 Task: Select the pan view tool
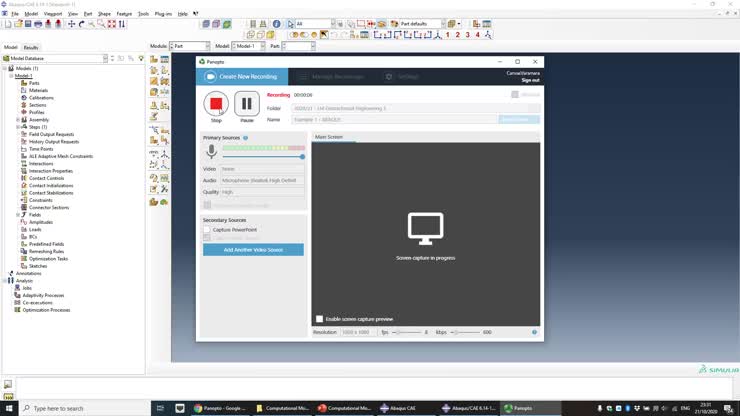point(71,23)
